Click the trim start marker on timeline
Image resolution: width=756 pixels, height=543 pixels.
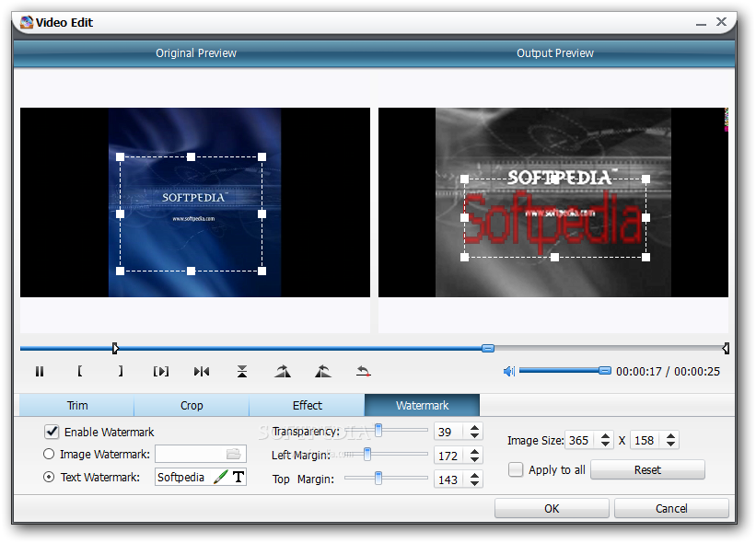115,348
